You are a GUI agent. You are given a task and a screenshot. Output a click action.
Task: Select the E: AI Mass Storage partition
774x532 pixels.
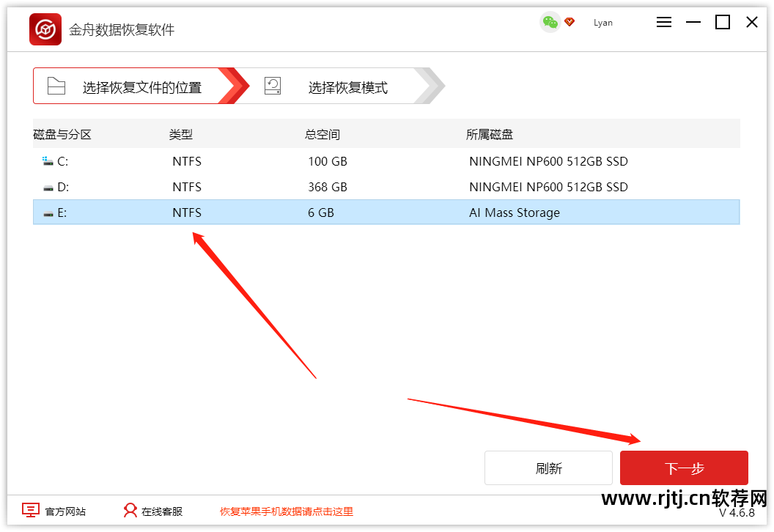(293, 213)
